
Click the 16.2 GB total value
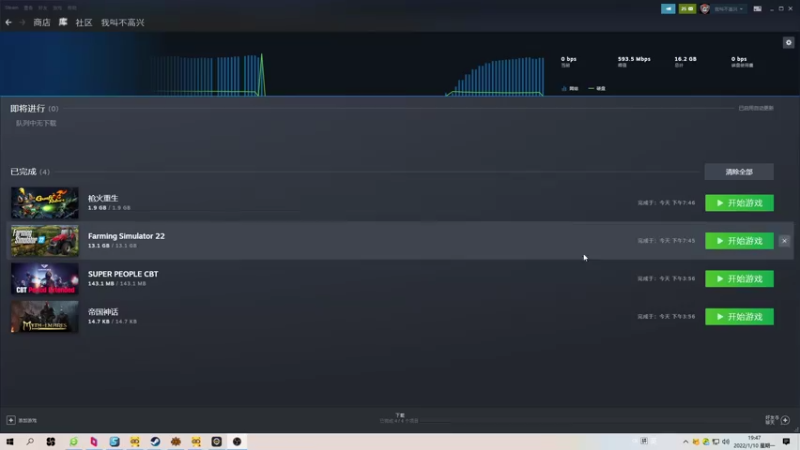[x=685, y=59]
